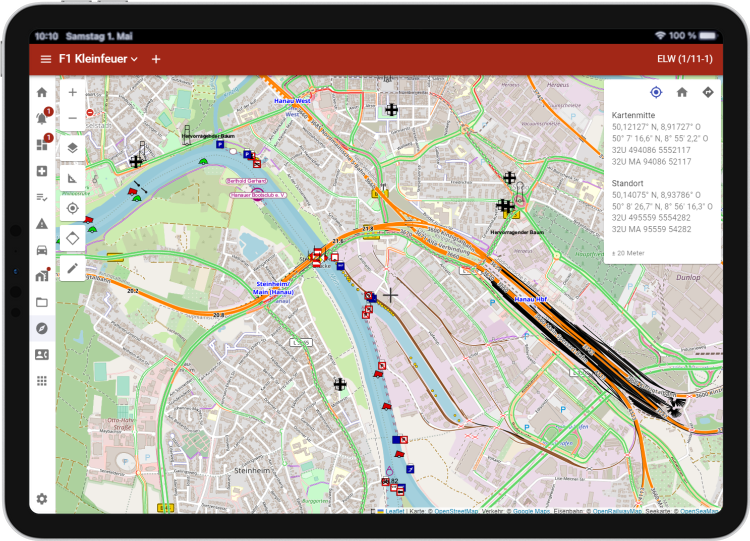Click the ELW (1/11-1) vehicle label
The image size is (750, 541).
coord(684,59)
